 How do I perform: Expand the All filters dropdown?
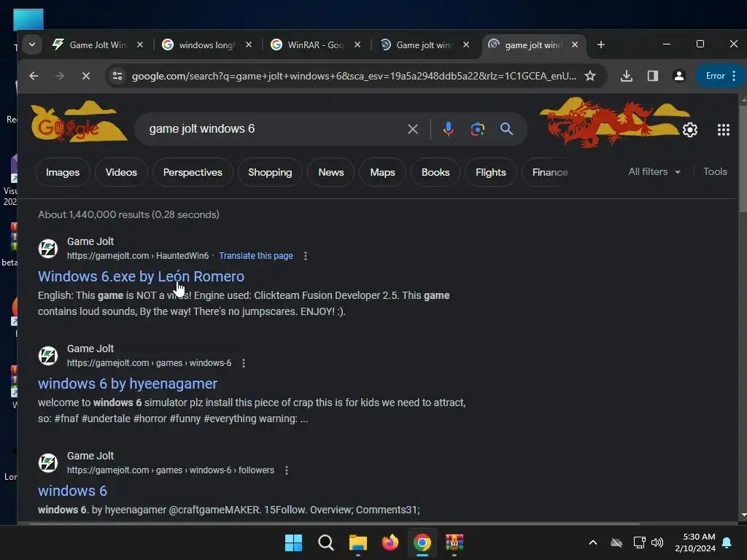654,172
